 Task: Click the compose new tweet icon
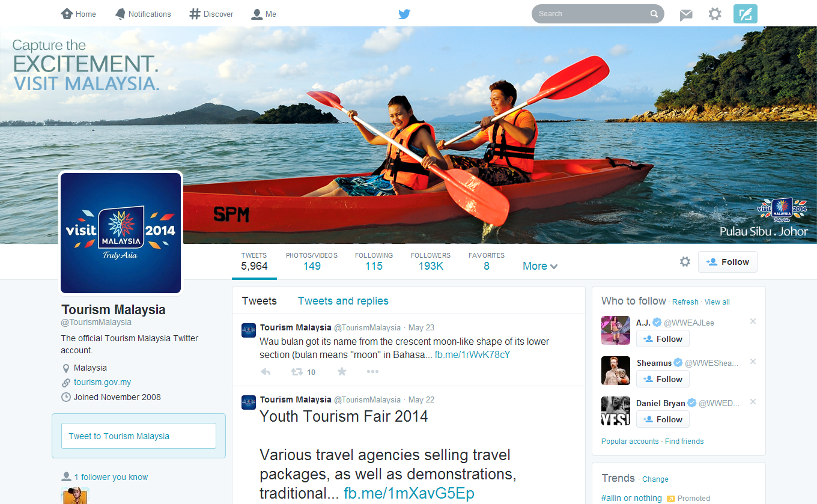[x=746, y=14]
